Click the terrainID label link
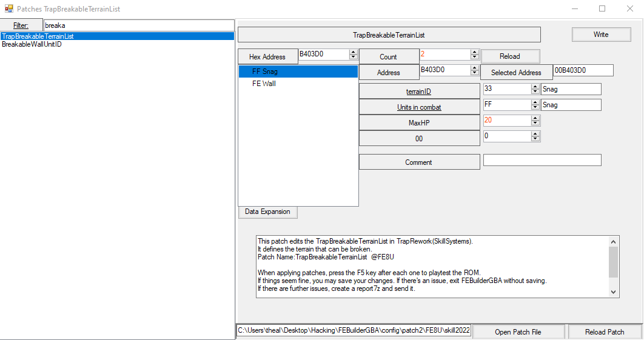Viewport: 644px width, 340px height. [x=418, y=92]
